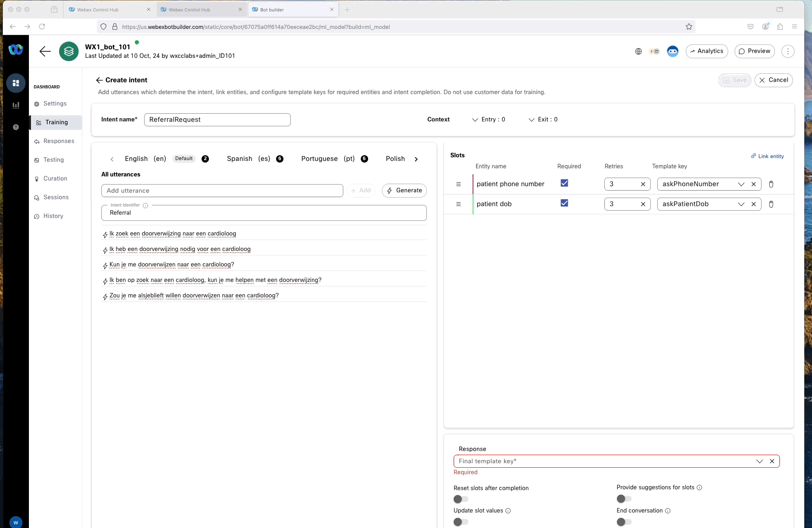The width and height of the screenshot is (812, 528).
Task: Click the trash icon for patient dob
Action: (x=771, y=204)
